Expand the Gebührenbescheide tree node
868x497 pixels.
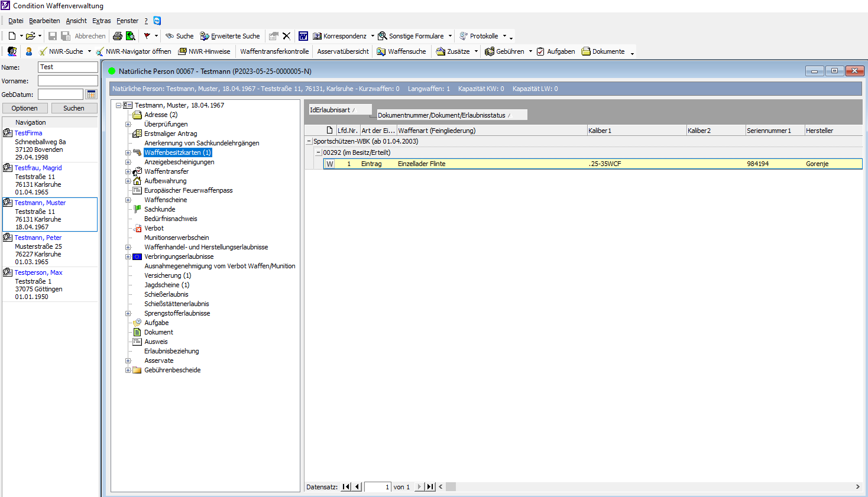click(128, 370)
